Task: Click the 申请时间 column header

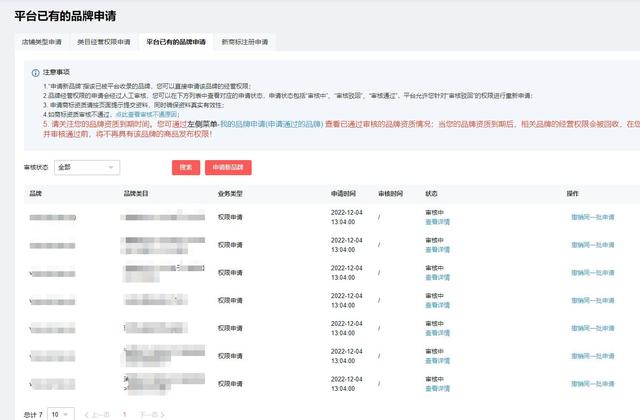Action: coord(343,193)
